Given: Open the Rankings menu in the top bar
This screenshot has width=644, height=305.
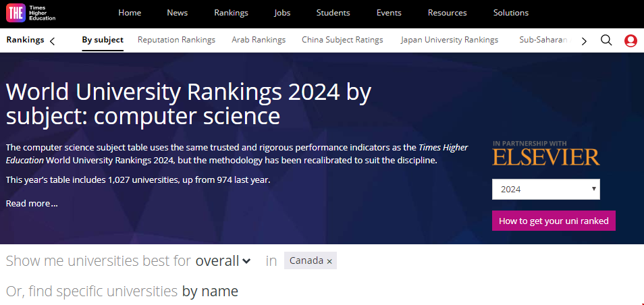Looking at the screenshot, I should tap(231, 13).
